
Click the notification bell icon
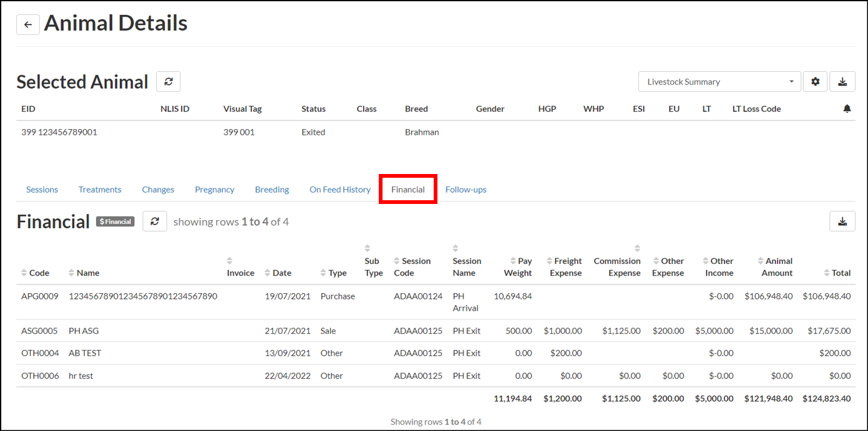pyautogui.click(x=847, y=109)
